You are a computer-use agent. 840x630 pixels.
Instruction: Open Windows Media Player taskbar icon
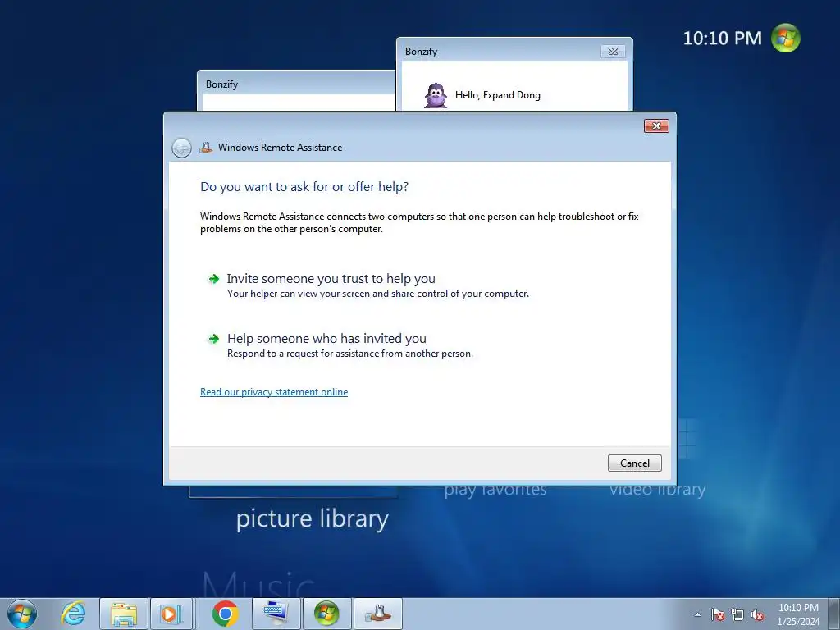pos(171,614)
